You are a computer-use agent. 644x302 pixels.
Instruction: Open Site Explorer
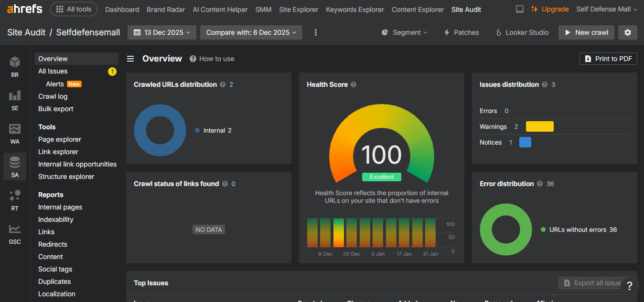(299, 10)
